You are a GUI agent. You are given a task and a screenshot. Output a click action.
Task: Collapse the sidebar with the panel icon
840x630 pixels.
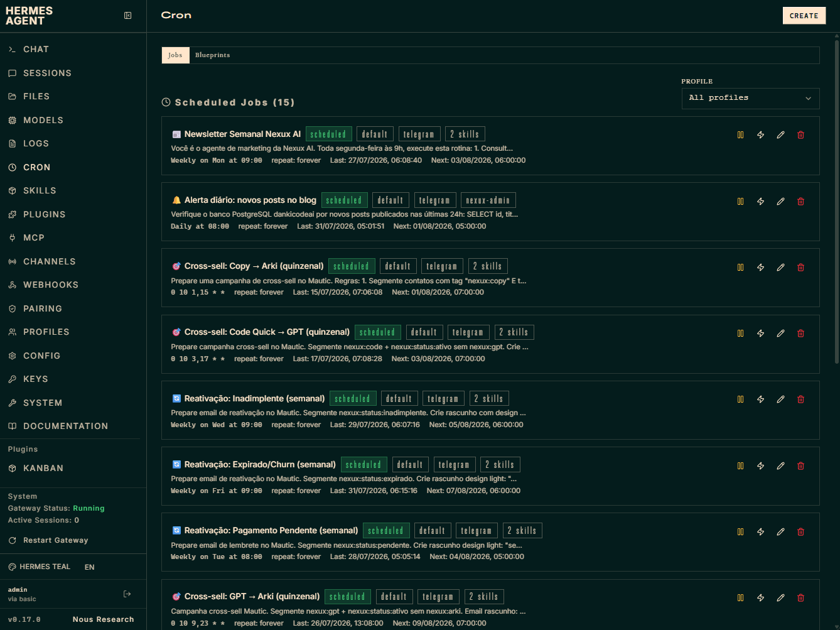click(x=128, y=16)
